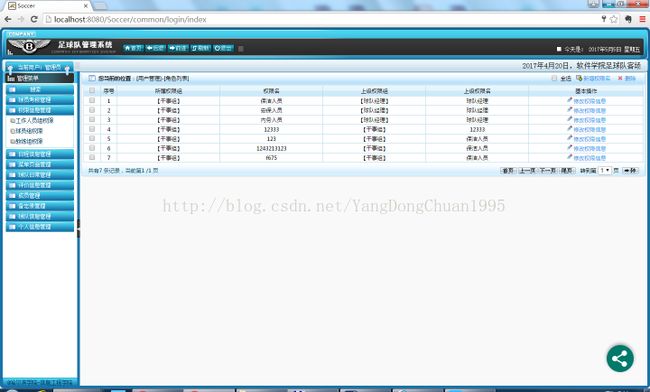This screenshot has width=650, height=392.
Task: Click the 管理菜单 menu header icon
Action: [x=11, y=78]
